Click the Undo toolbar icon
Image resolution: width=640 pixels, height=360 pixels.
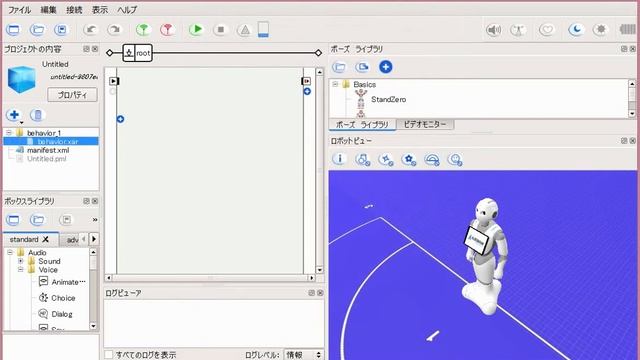91,29
